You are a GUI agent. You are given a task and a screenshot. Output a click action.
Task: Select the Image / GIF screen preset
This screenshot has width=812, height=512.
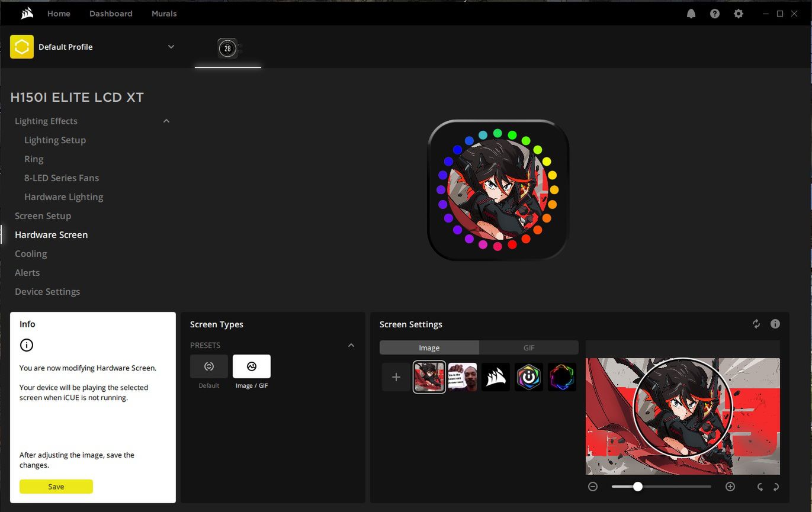(252, 366)
